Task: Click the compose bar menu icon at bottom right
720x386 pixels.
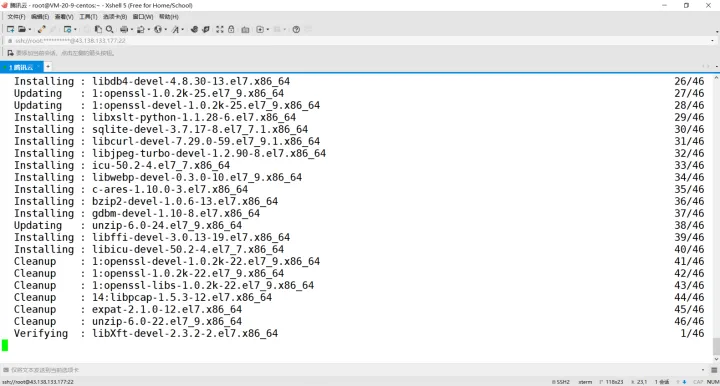Action: click(714, 370)
